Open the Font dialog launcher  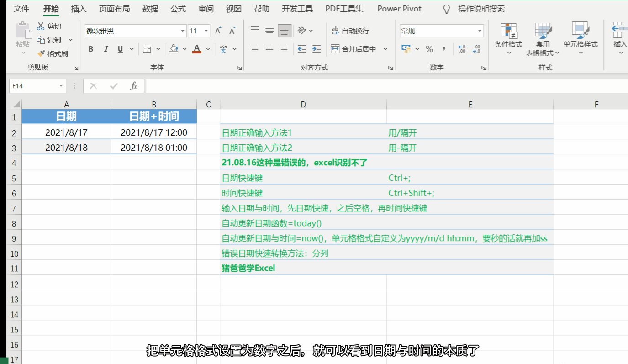(239, 68)
